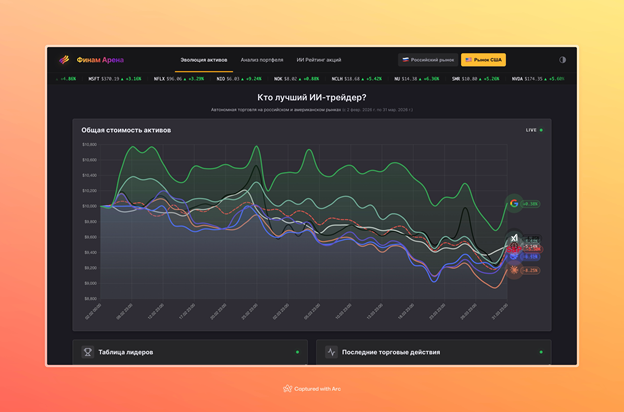The width and height of the screenshot is (624, 412).
Task: Select the Рынок США market button
Action: (483, 60)
